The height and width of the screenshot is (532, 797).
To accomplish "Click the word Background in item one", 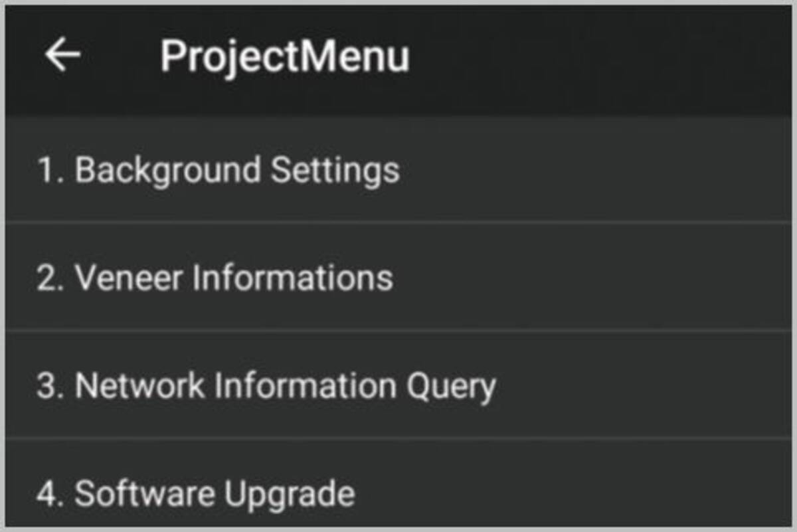I will tap(167, 171).
